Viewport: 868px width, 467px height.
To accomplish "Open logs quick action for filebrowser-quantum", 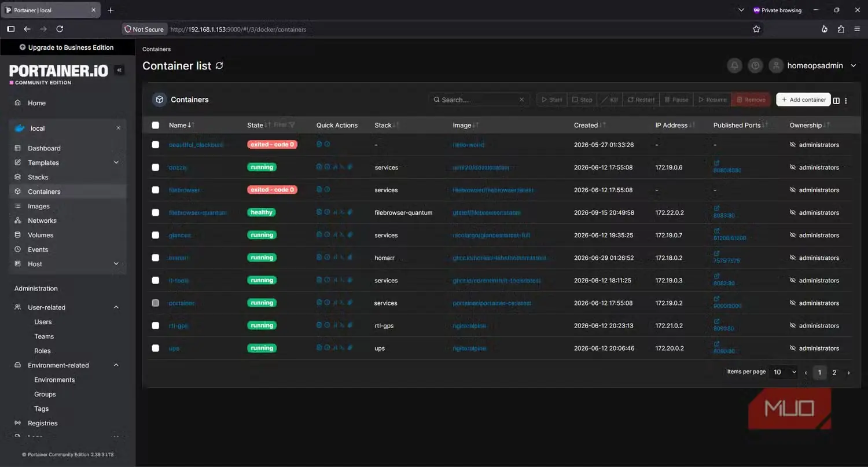I will 319,212.
